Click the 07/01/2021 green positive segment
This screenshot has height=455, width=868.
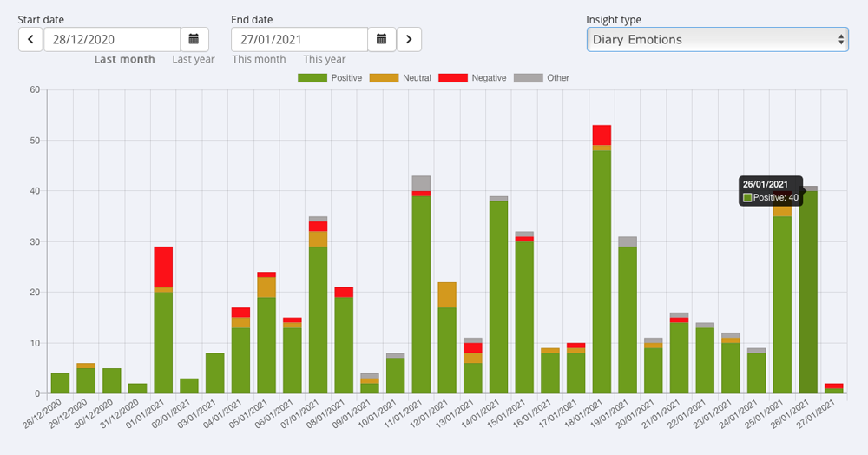click(319, 320)
